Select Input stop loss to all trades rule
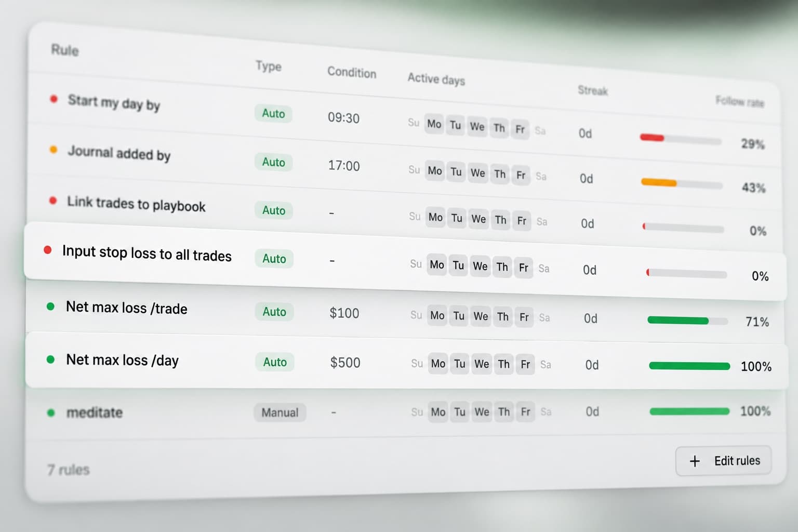 click(x=147, y=254)
